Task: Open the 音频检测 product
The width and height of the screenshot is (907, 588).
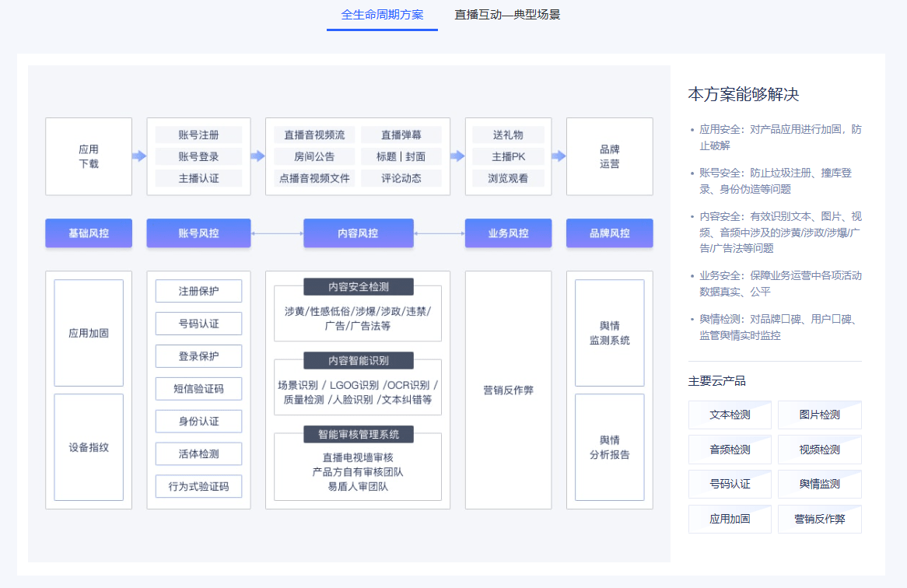Action: tap(730, 450)
